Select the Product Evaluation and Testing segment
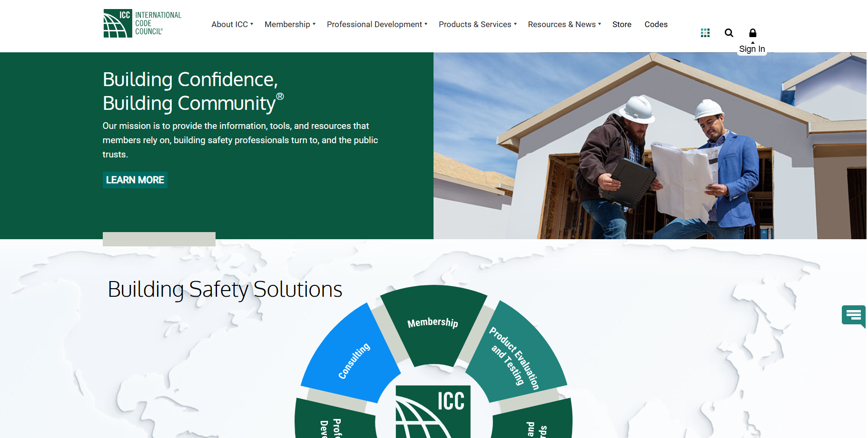 514,357
